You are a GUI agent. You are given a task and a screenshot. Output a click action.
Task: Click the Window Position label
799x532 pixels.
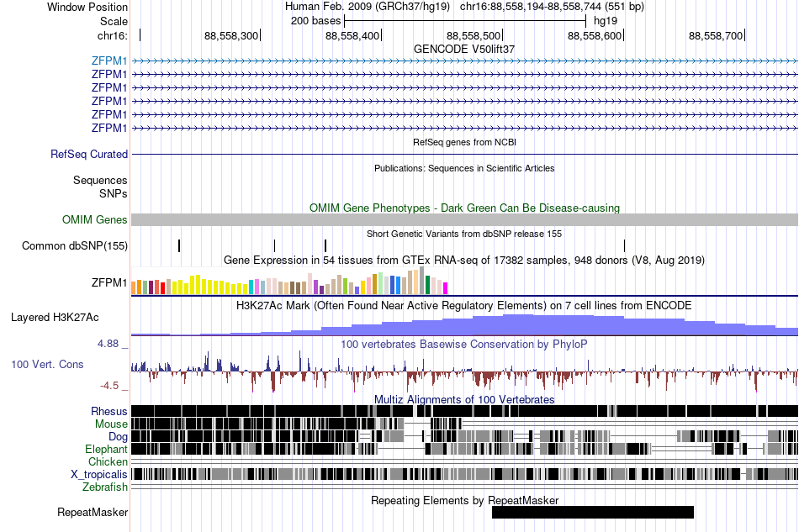click(x=87, y=7)
